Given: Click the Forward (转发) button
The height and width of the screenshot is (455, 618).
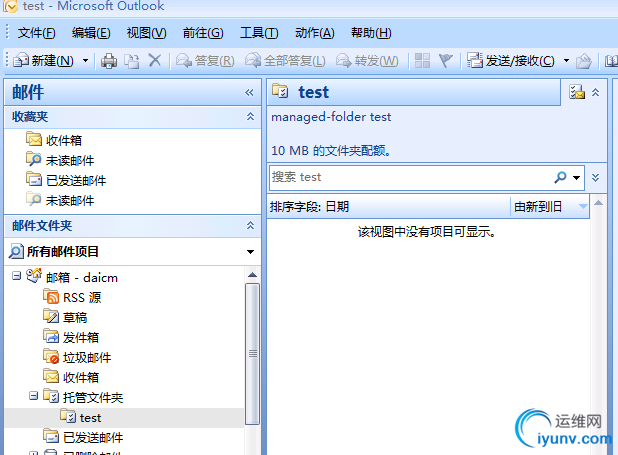Looking at the screenshot, I should tap(367, 61).
